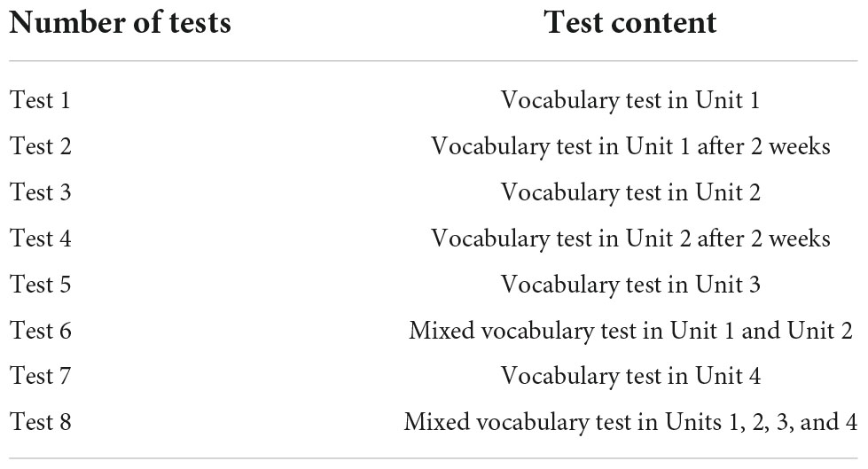
Task: Select the 'Test 5' row label
Action: click(41, 284)
